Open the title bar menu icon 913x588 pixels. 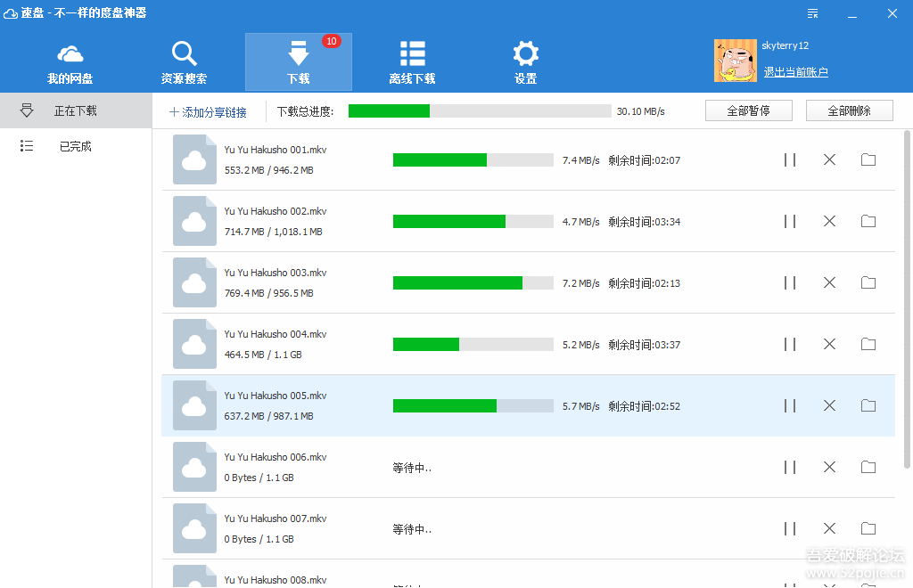813,13
